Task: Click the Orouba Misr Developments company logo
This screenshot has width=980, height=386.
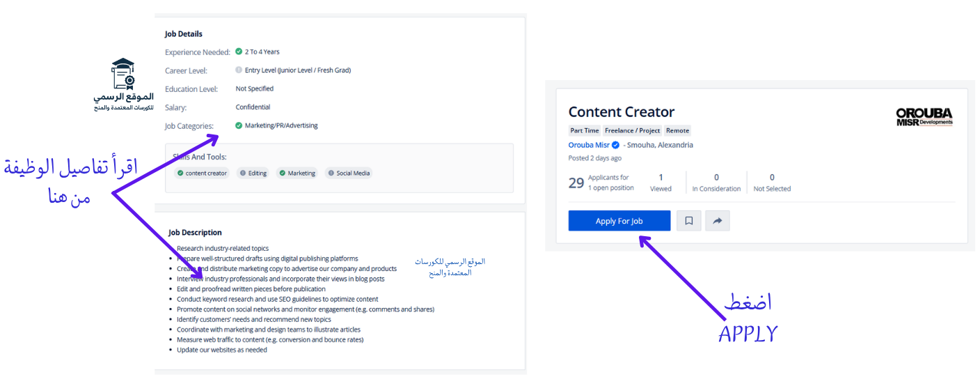Action: click(924, 117)
